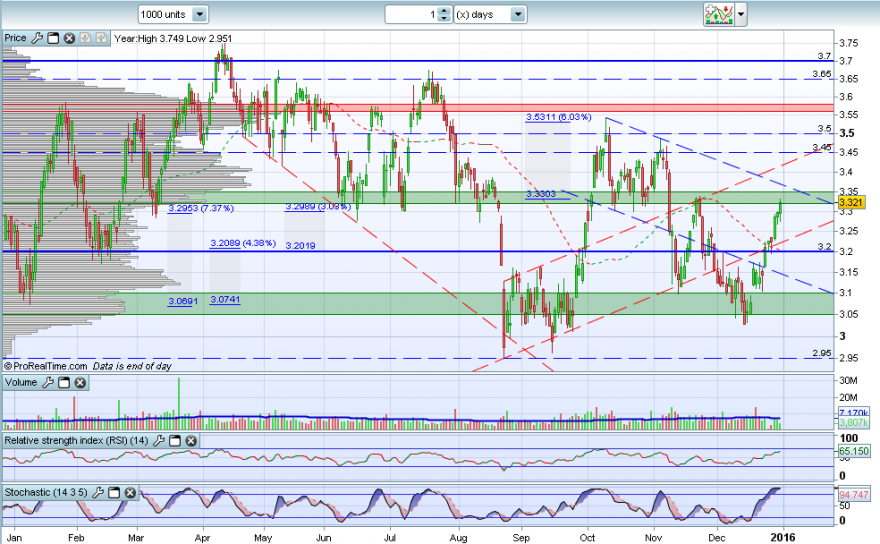Click the add indicator chart icon
This screenshot has height=544, width=880.
(718, 15)
